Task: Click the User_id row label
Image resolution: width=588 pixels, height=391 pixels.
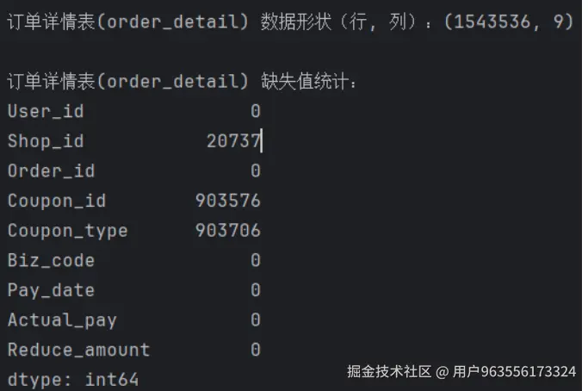Action: [x=46, y=111]
